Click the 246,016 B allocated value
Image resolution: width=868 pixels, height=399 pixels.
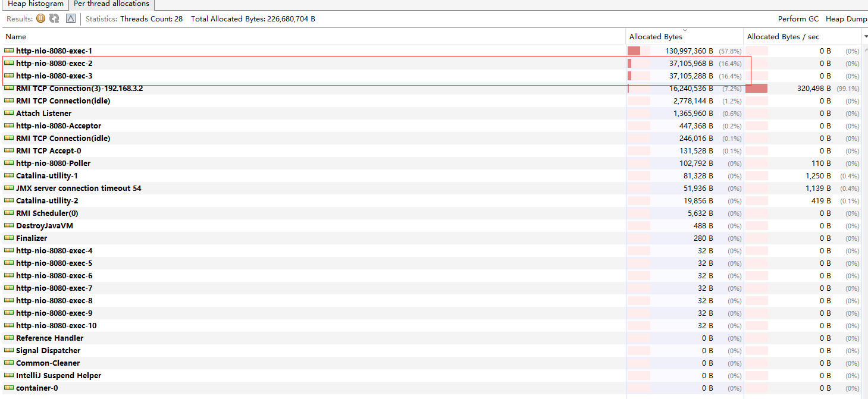click(696, 138)
